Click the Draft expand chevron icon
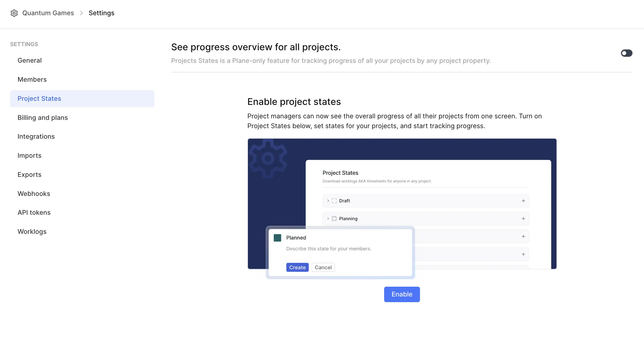The height and width of the screenshot is (347, 644). pyautogui.click(x=328, y=200)
